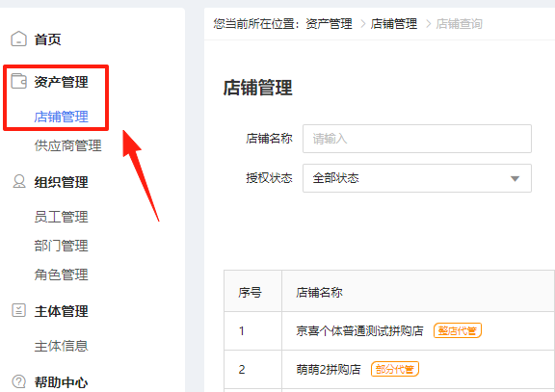Click the home icon beside 首页

click(x=18, y=39)
